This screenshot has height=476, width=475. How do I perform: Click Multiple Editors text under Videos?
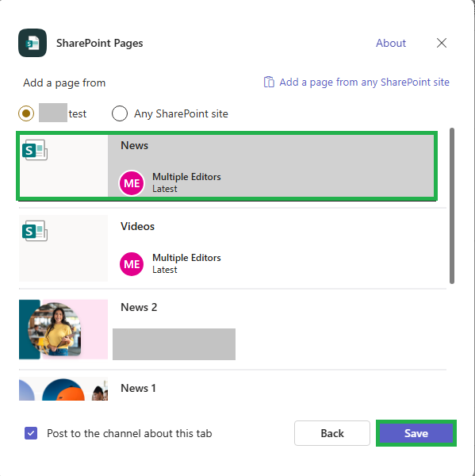point(186,258)
